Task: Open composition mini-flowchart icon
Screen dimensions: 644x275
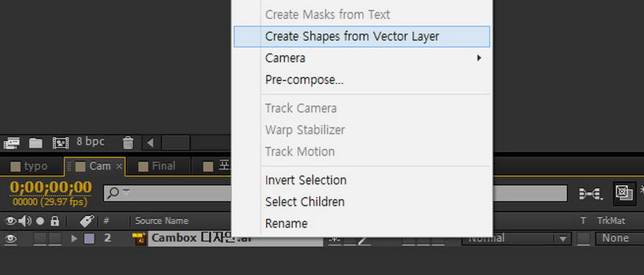Action: click(591, 194)
